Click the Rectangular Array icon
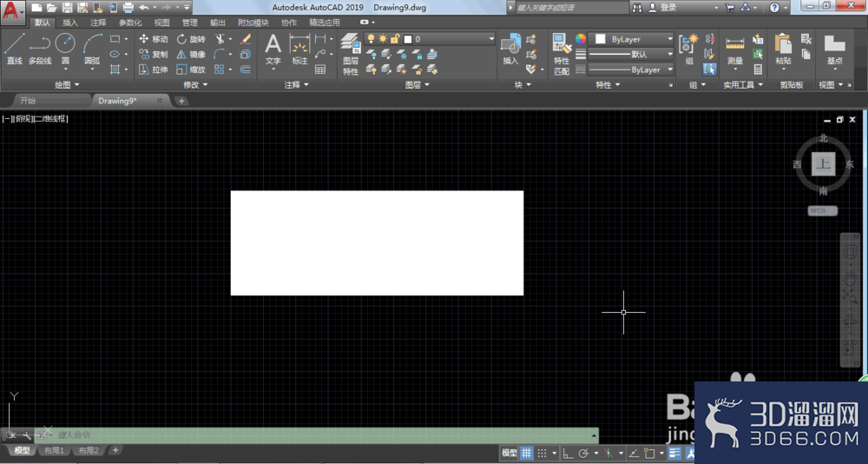Viewport: 868px width, 464px height. coord(220,70)
